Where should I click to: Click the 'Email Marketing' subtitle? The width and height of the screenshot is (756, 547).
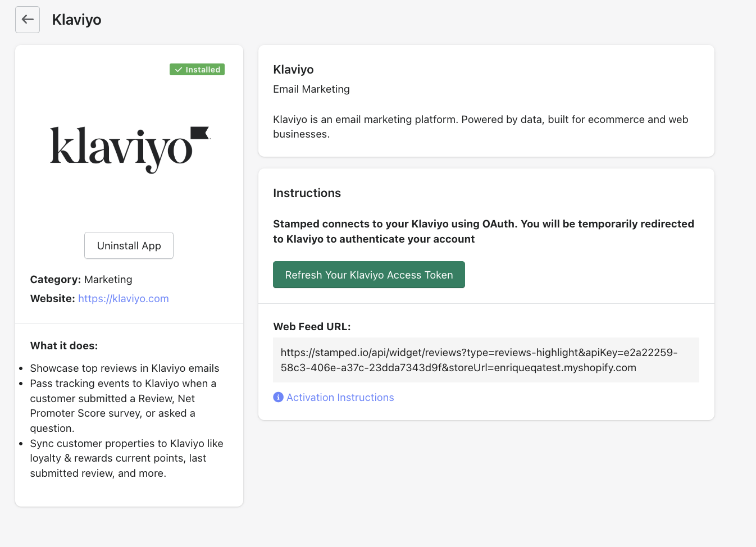tap(311, 89)
